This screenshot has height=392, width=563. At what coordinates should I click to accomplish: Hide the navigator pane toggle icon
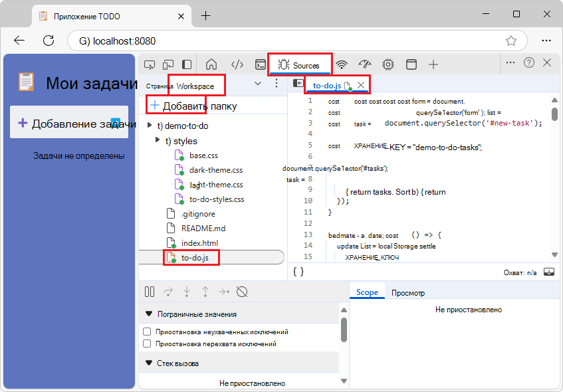pyautogui.click(x=298, y=83)
